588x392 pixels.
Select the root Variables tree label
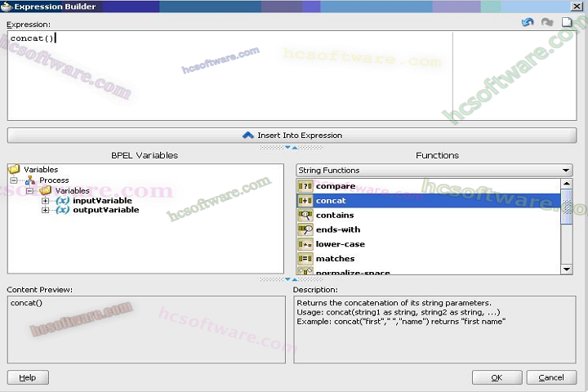(x=41, y=170)
